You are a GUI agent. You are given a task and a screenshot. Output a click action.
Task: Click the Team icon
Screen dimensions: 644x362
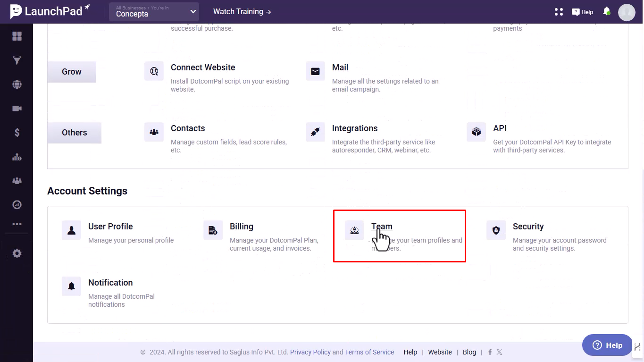(x=354, y=230)
